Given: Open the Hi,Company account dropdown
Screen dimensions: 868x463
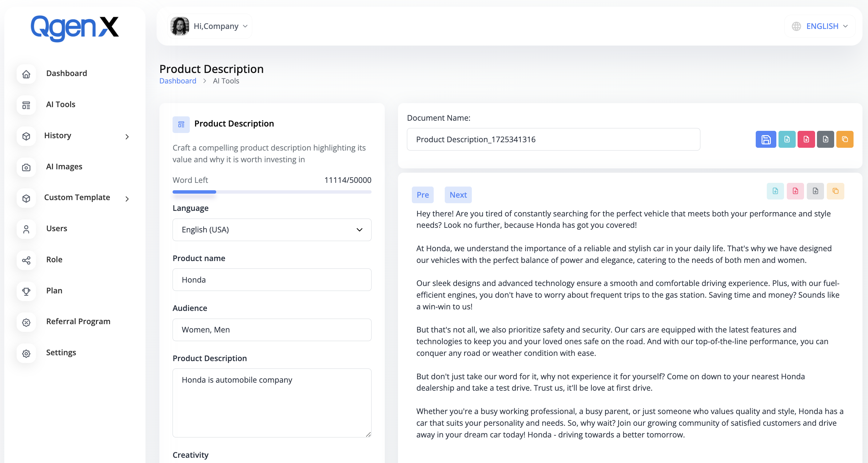Looking at the screenshot, I should (209, 26).
